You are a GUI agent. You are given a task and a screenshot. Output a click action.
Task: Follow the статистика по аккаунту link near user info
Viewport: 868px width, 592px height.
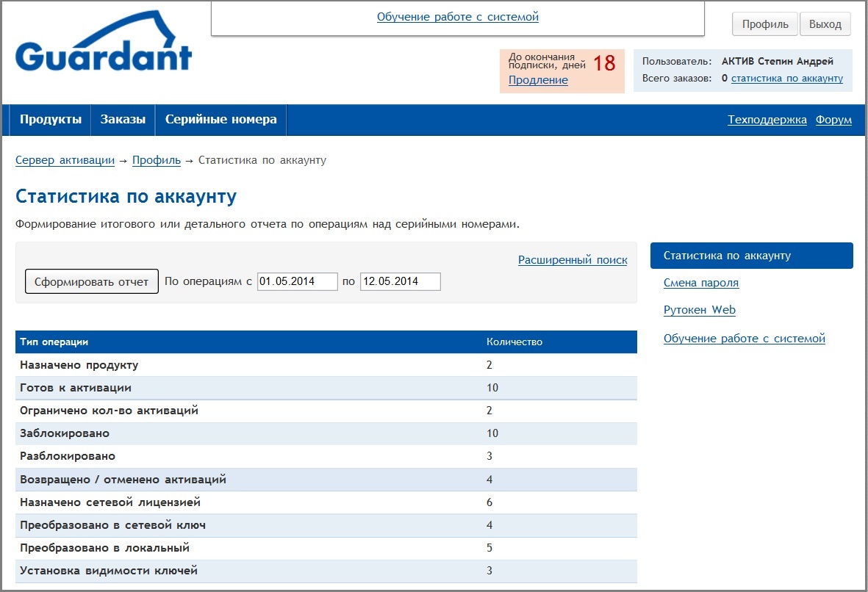click(786, 79)
